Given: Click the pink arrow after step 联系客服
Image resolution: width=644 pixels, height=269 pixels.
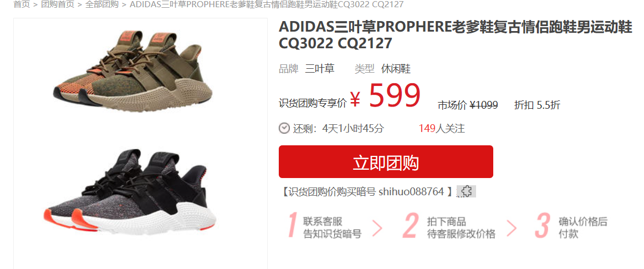Looking at the screenshot, I should click(377, 227).
